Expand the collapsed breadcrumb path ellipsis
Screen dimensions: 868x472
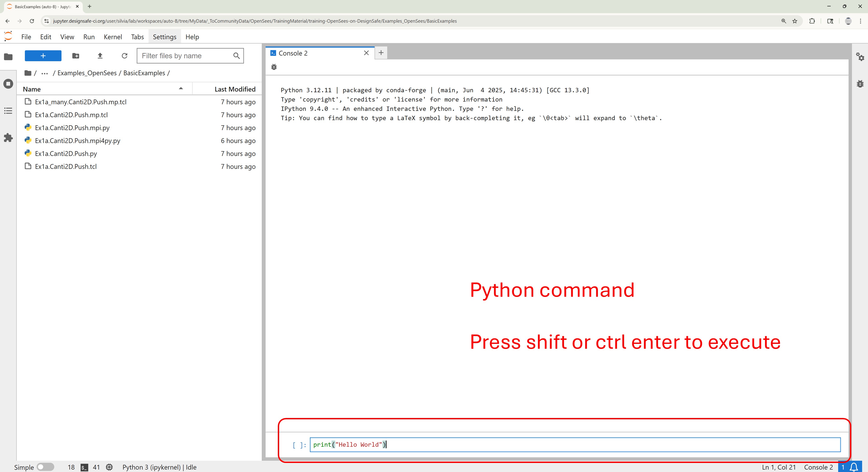coord(45,73)
